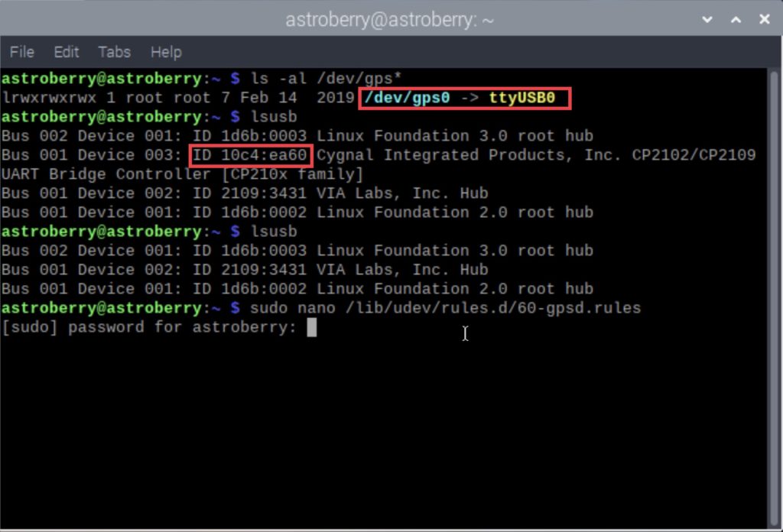Click the terminal vertical scrollbar

coord(775,298)
